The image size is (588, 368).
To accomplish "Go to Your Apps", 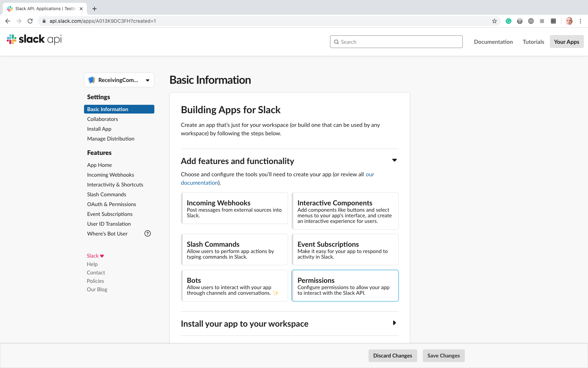I will coord(566,42).
